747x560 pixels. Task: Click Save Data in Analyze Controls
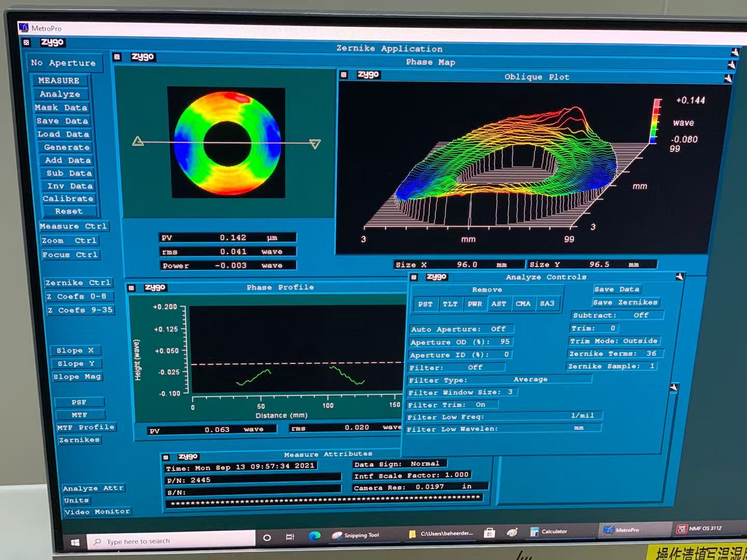pos(617,289)
